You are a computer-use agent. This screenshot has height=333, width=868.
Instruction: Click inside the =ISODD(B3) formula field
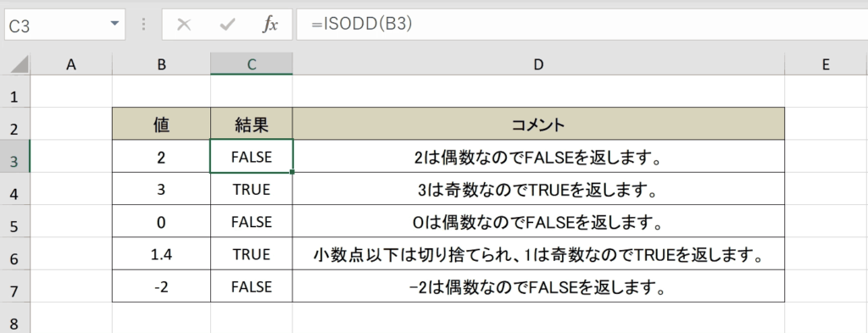point(581,25)
